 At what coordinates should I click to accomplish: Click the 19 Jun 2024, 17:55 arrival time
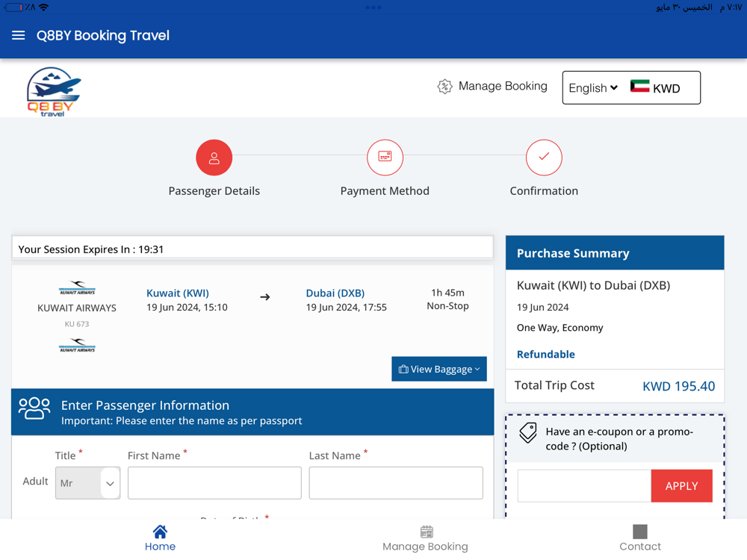[x=347, y=308]
